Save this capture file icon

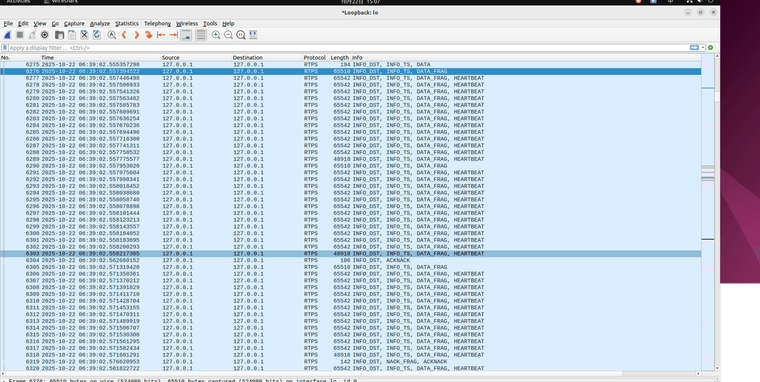(72, 35)
